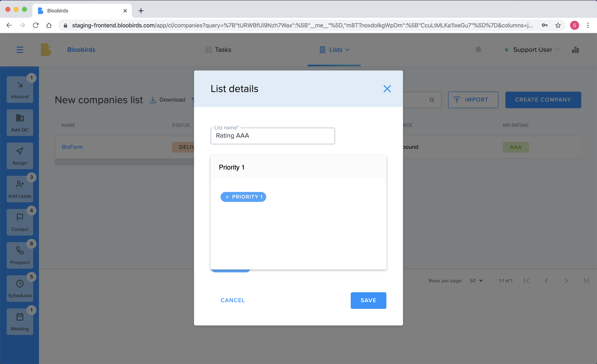Open the Assign sidebar item
This screenshot has width=597, height=364.
click(20, 156)
